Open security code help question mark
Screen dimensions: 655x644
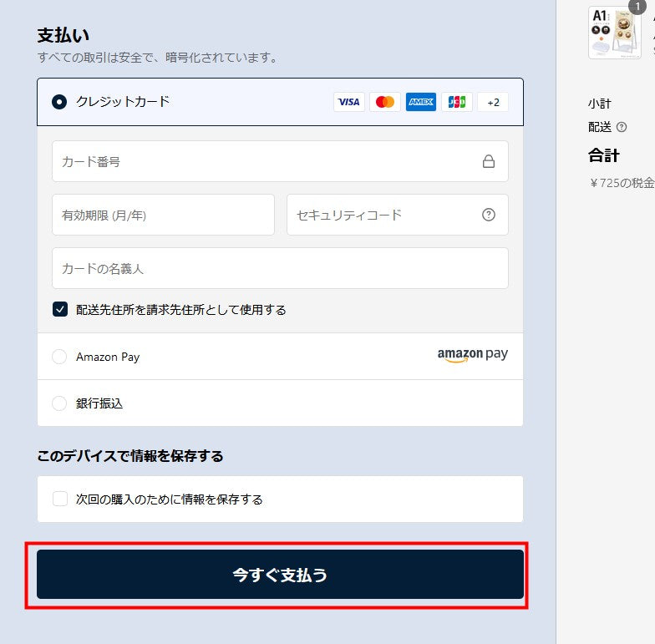click(489, 215)
